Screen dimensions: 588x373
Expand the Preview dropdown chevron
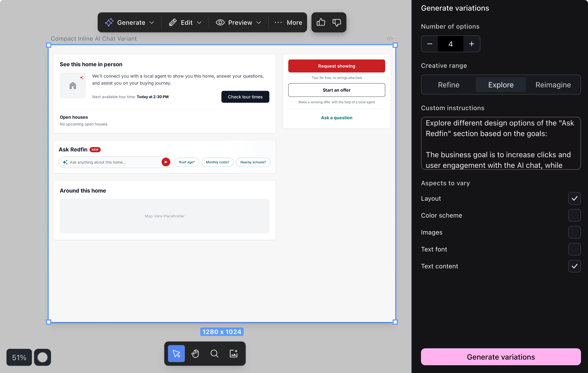pyautogui.click(x=259, y=23)
